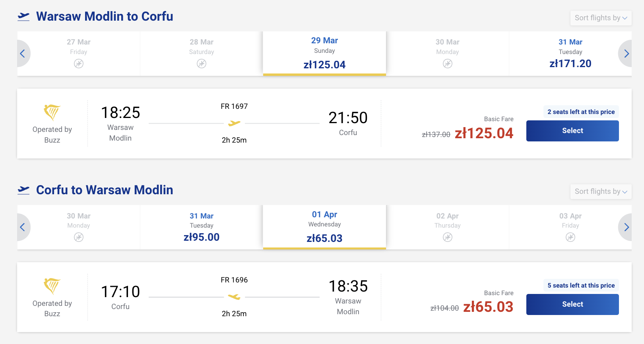Click the no-flight icon under 28 Mar Saturday

pos(202,64)
